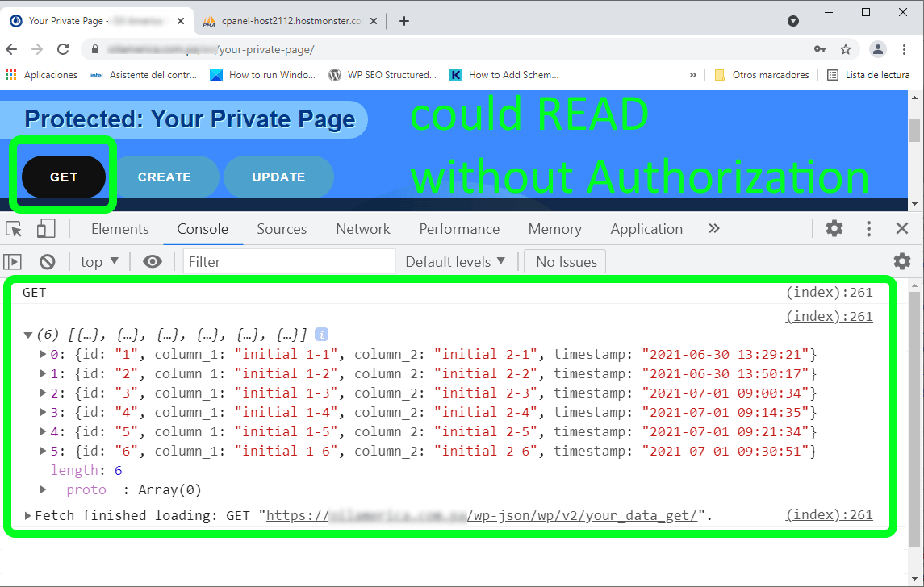Open the tab search dropdown circle
Viewport: 924px width, 587px height.
(793, 21)
